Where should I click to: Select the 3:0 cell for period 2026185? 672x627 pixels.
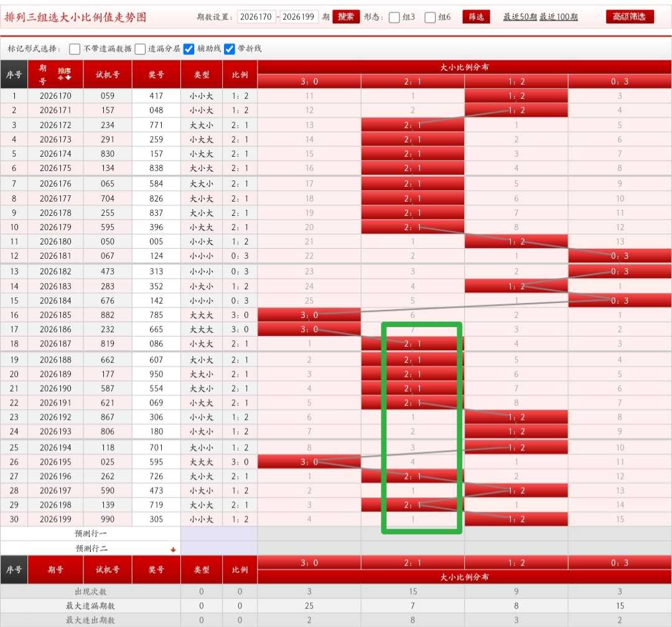point(309,315)
